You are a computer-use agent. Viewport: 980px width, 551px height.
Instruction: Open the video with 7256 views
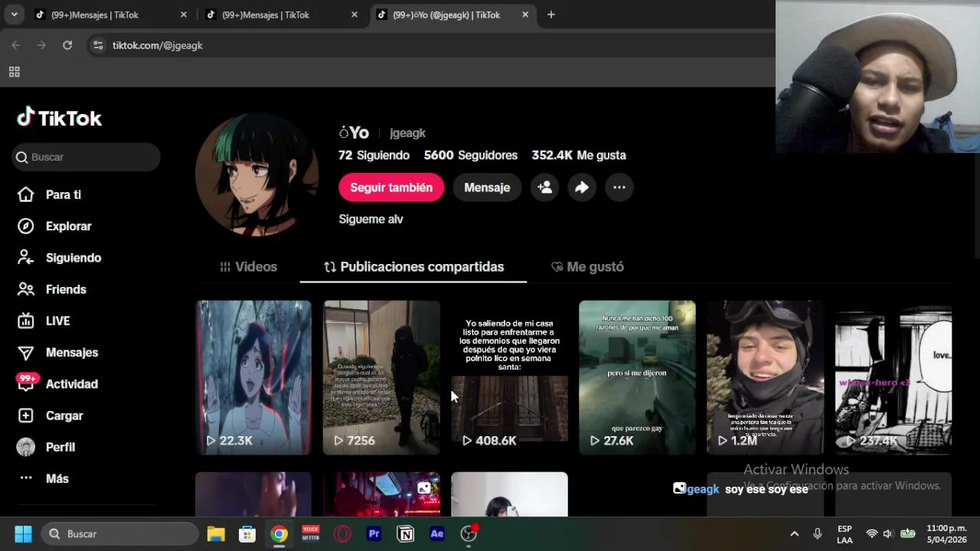point(381,378)
